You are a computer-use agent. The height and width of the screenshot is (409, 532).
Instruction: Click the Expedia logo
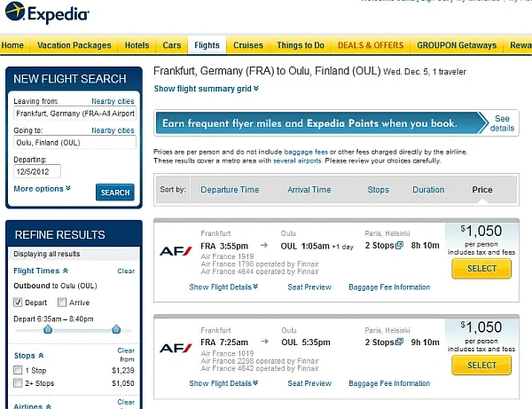47,13
